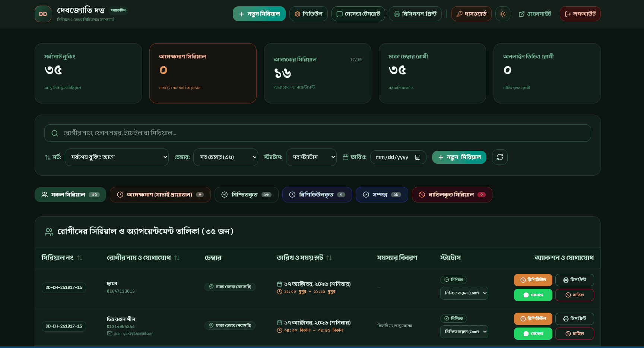This screenshot has width=644, height=348.
Task: Focus the patient search field
Action: coord(317,133)
